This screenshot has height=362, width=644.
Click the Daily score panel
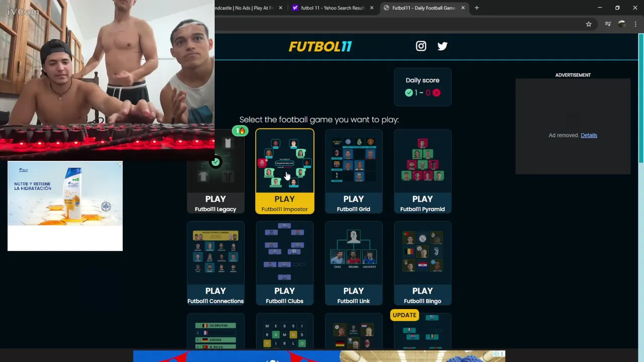click(x=423, y=87)
